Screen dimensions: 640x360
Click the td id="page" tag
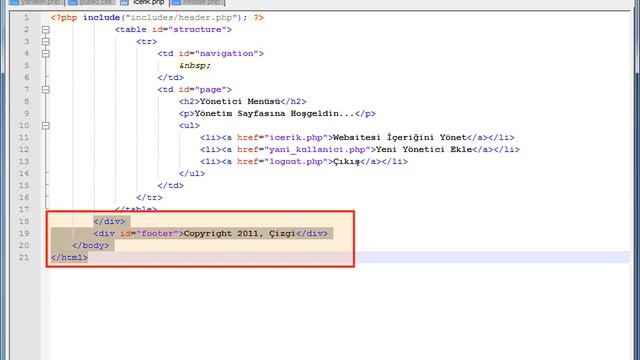195,89
